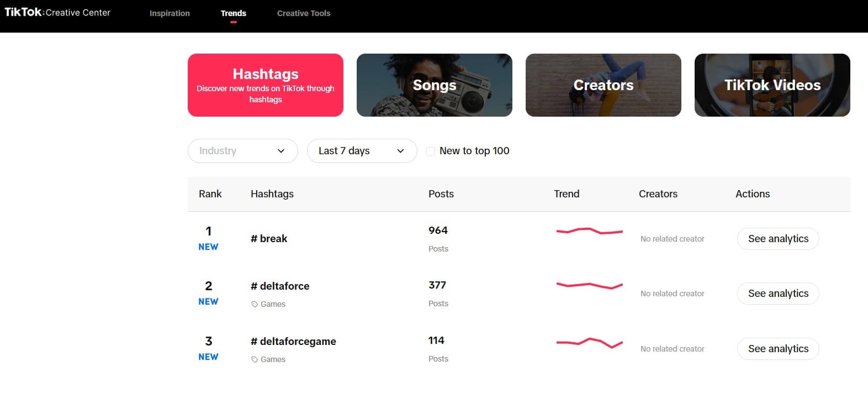
Task: Enable the New to top 100 checkbox
Action: point(431,151)
